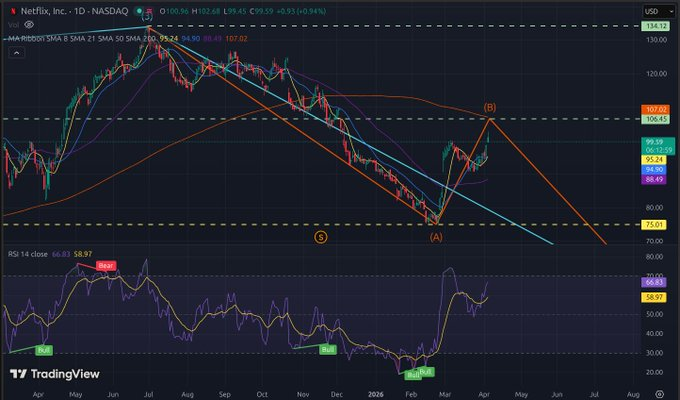Click the O100.96 open value text

coord(173,11)
